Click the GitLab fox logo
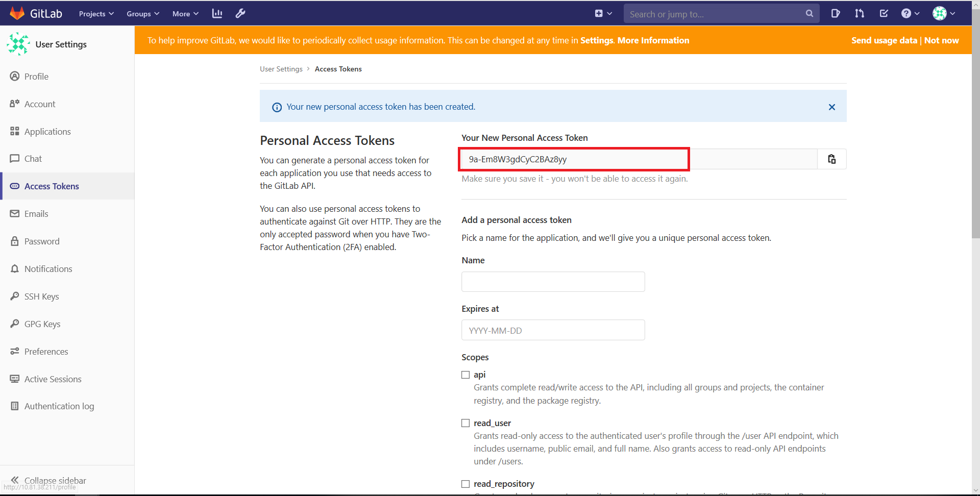This screenshot has height=496, width=980. tap(17, 13)
